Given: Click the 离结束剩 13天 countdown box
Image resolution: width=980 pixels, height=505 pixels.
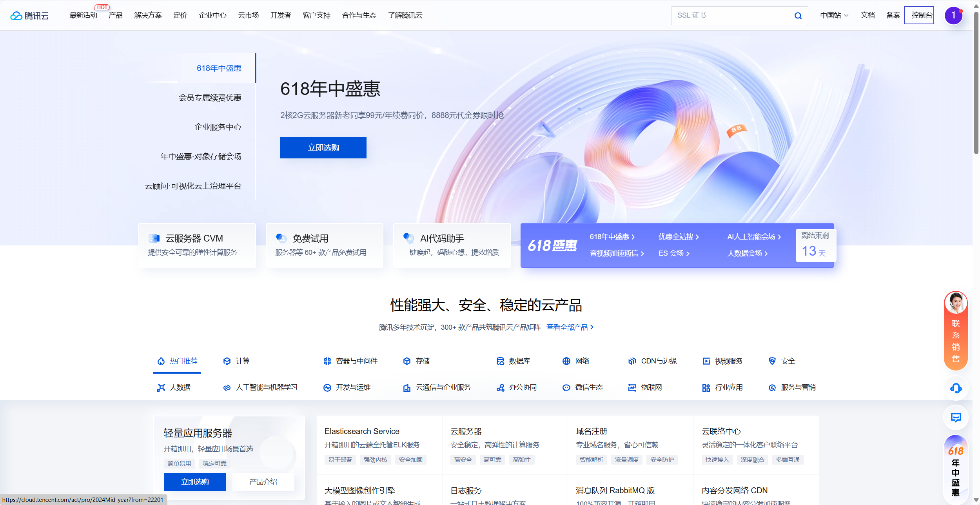Looking at the screenshot, I should pyautogui.click(x=815, y=245).
